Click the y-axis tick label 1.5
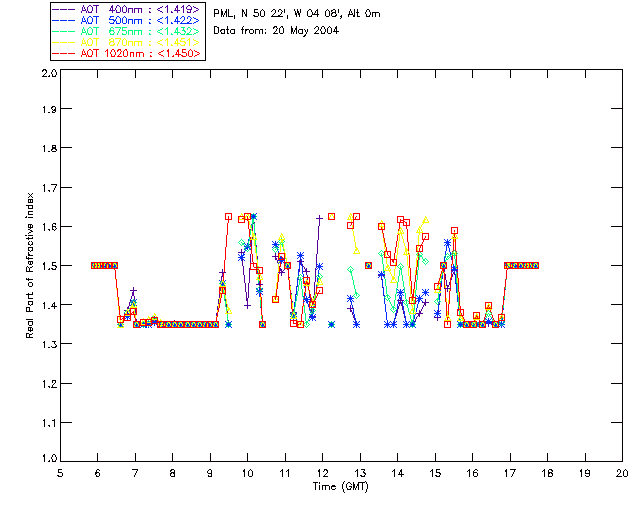The height and width of the screenshot is (512, 640). point(49,266)
